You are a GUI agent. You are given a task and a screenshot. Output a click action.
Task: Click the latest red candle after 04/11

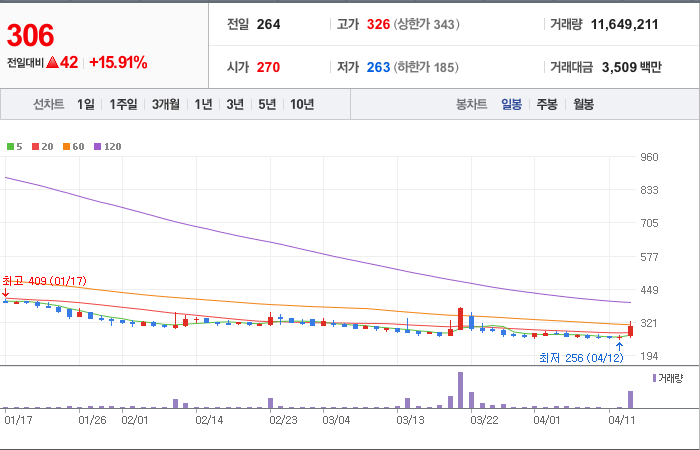click(630, 330)
